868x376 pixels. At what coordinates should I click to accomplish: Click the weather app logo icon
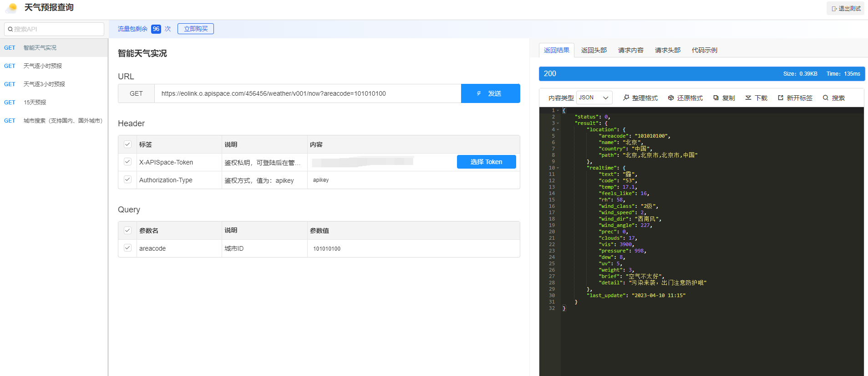click(x=11, y=8)
